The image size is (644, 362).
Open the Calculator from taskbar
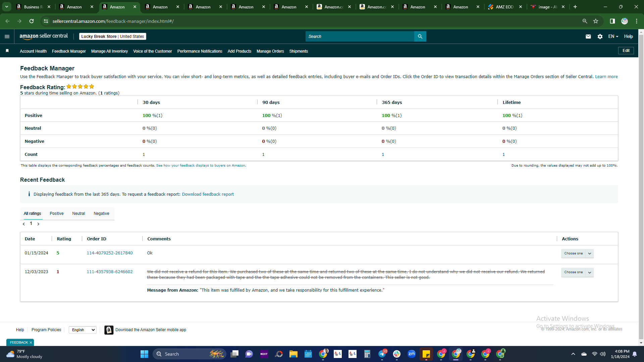tap(367, 354)
